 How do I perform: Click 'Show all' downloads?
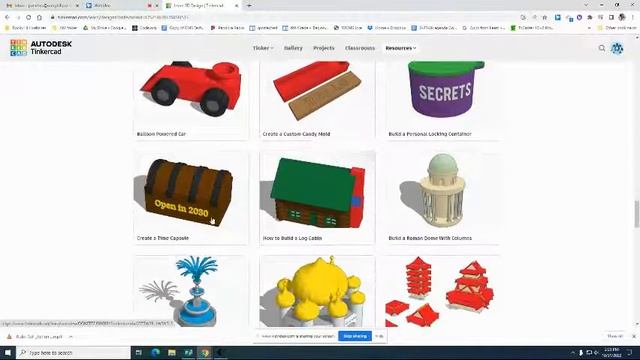tap(615, 336)
